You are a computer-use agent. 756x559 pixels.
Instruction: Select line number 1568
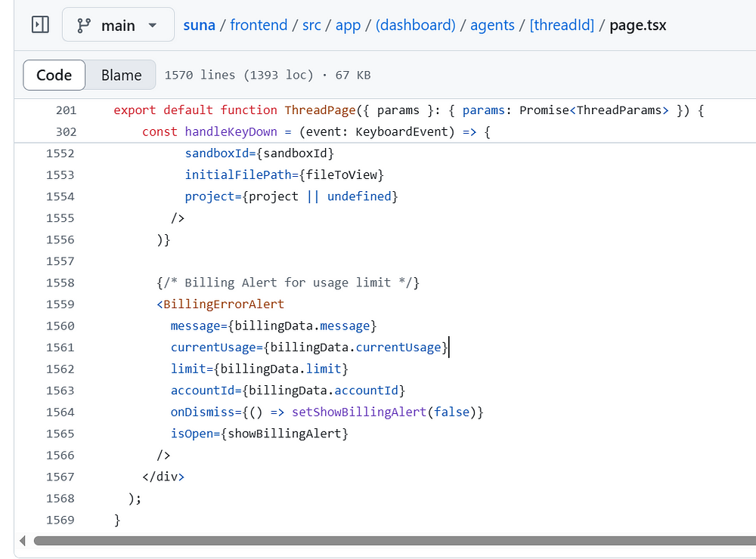[60, 499]
